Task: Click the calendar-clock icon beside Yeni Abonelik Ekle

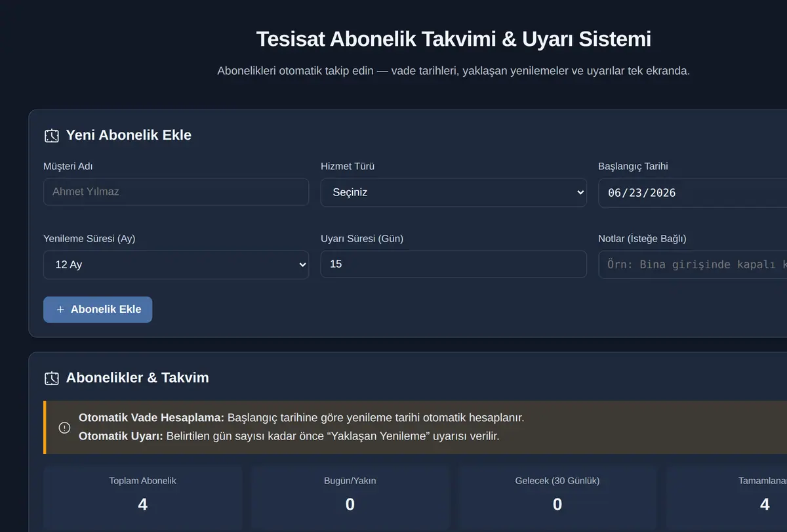Action: tap(51, 136)
